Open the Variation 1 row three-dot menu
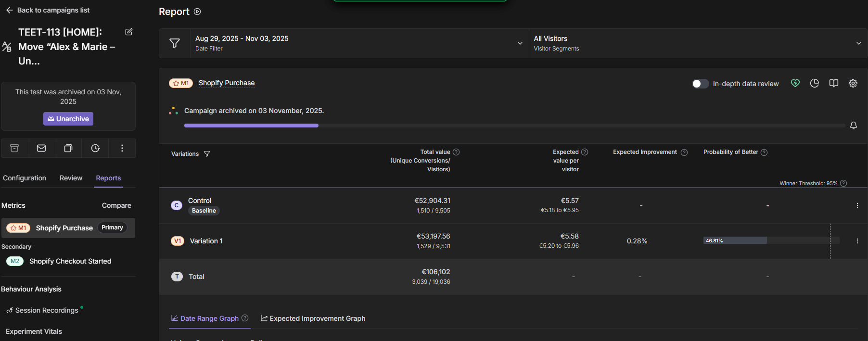868x341 pixels. 857,241
